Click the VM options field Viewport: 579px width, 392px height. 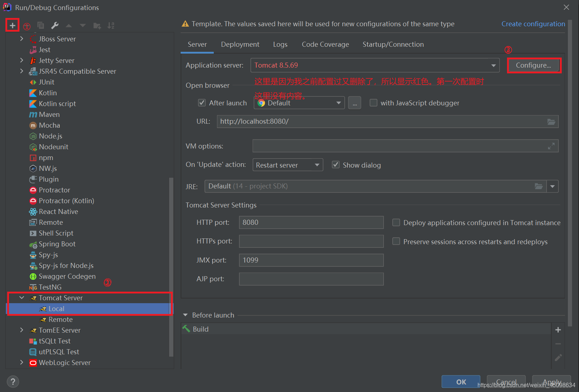click(x=406, y=146)
